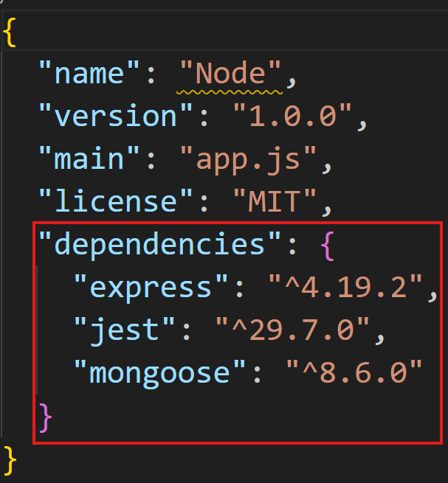Screen dimensions: 448x483
Task: Click the "dependencies" key
Action: point(159,245)
